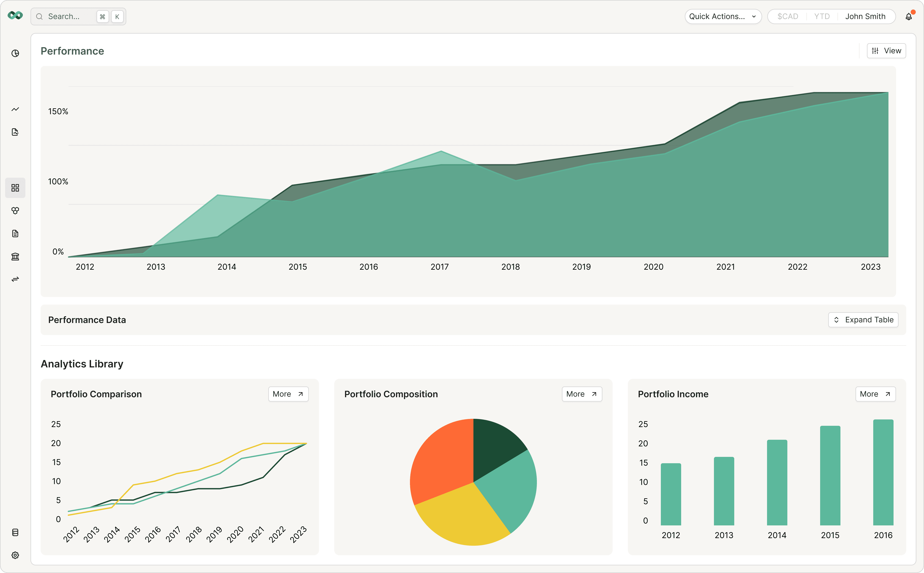
Task: Toggle the YTD period option
Action: (822, 17)
